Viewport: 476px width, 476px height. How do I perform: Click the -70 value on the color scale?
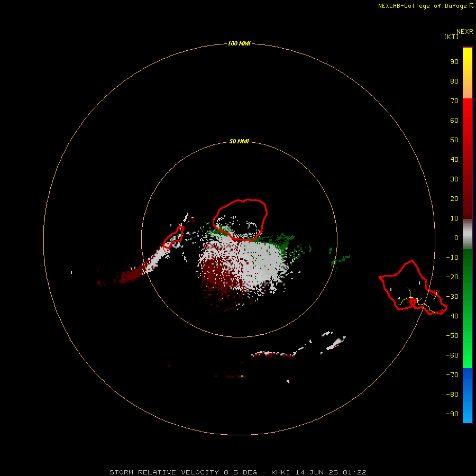point(452,375)
